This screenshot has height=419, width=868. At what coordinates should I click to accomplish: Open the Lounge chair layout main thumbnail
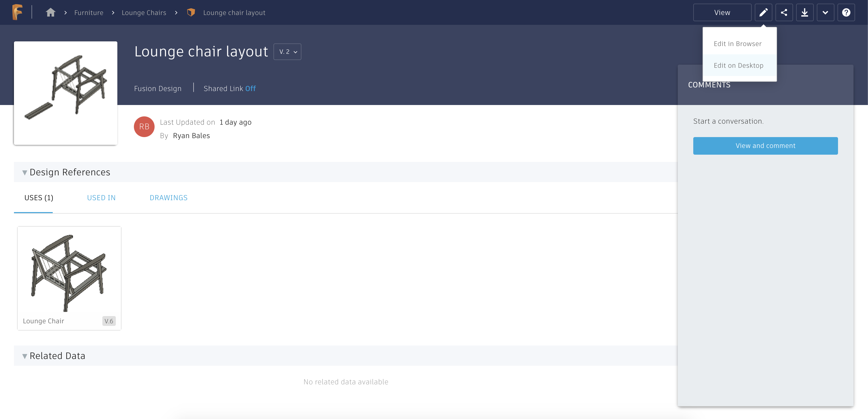click(65, 93)
